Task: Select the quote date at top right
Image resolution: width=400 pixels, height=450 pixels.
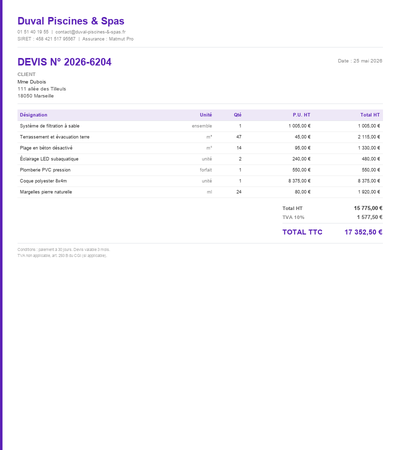Action: click(360, 61)
